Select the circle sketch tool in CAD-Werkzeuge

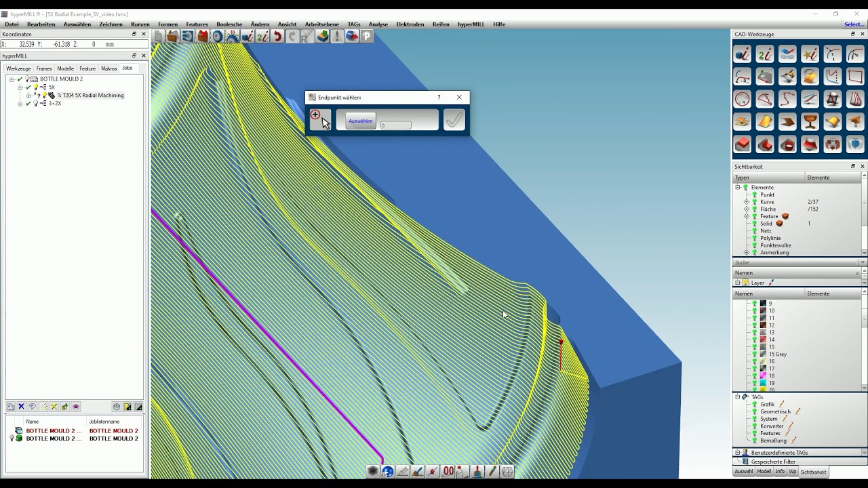tap(743, 100)
